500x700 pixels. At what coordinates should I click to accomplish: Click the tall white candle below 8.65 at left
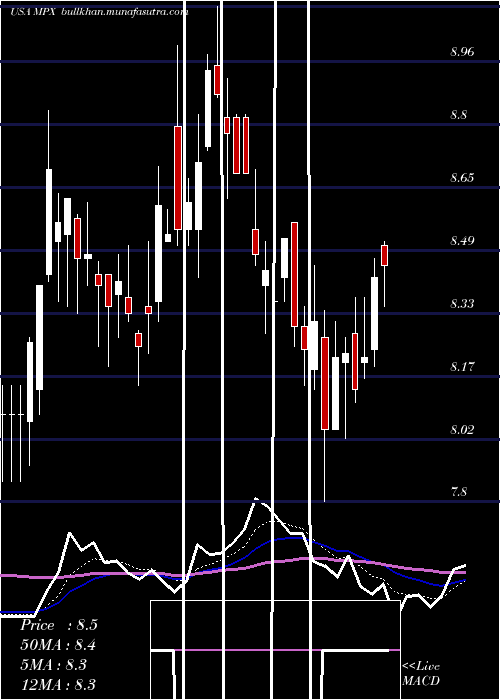[x=49, y=222]
